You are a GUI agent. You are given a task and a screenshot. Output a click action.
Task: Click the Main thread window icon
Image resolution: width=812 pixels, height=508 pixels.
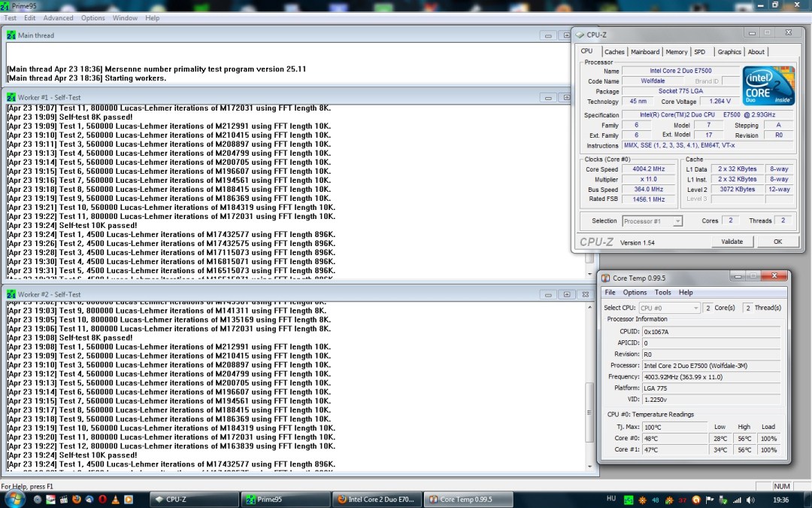click(x=11, y=35)
